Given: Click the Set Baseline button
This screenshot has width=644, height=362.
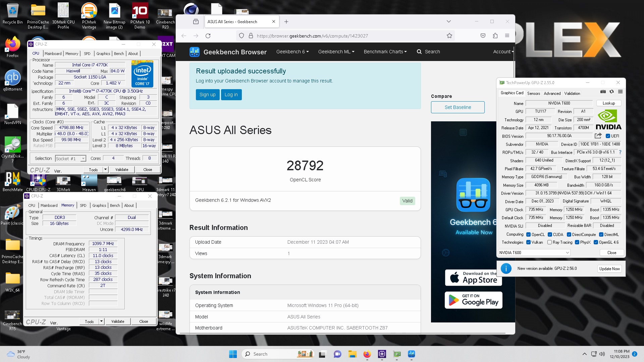Looking at the screenshot, I should coord(458,107).
